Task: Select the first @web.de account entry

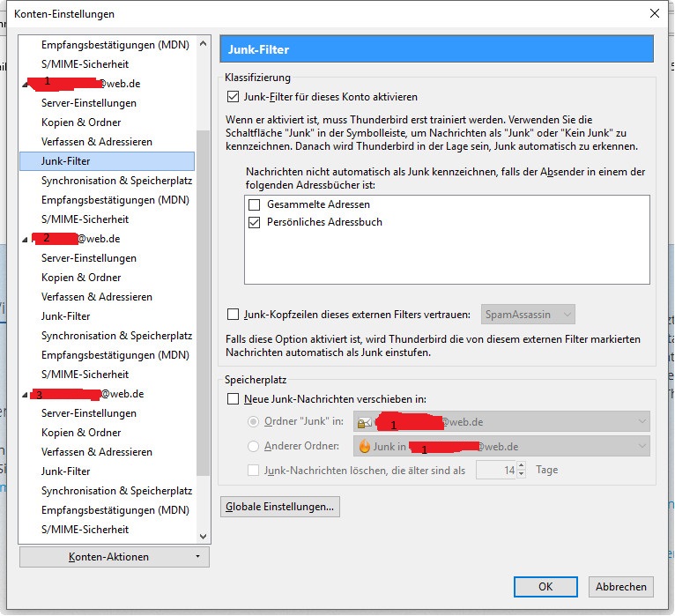Action: pos(84,84)
